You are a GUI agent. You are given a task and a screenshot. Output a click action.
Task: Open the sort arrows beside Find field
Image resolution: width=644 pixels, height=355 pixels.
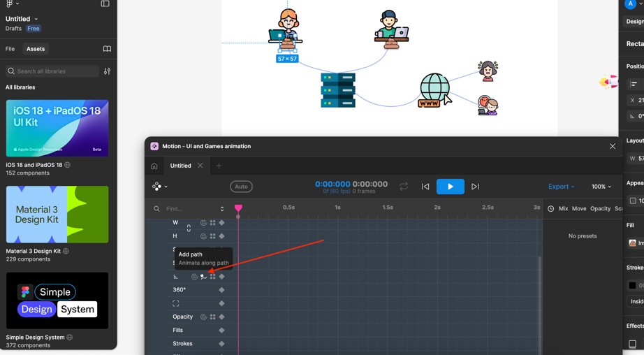coord(222,209)
